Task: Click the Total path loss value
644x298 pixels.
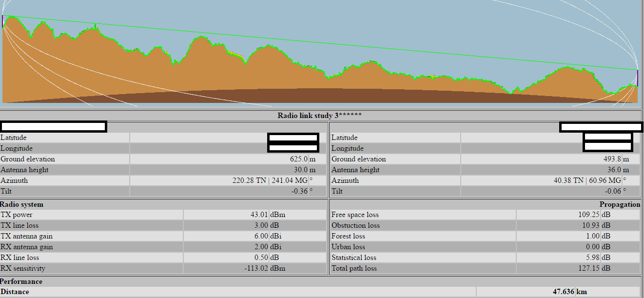Action: (x=589, y=268)
